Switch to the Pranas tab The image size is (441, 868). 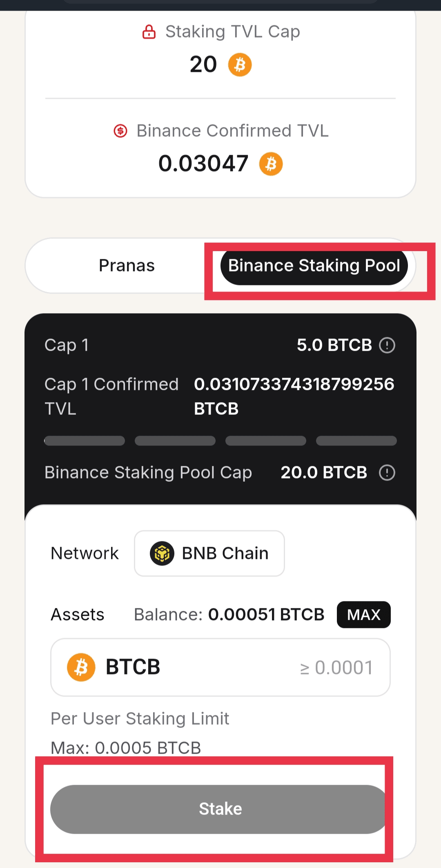tap(127, 266)
